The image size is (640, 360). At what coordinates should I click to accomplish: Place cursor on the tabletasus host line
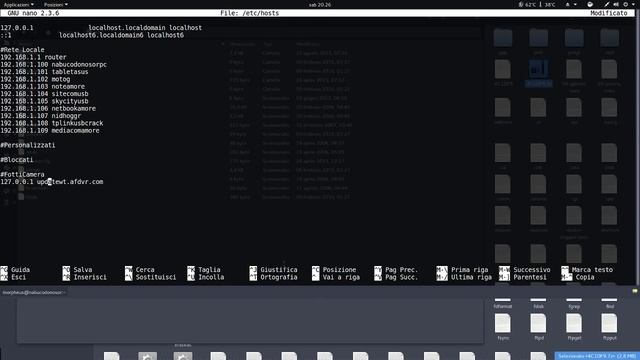(x=44, y=72)
